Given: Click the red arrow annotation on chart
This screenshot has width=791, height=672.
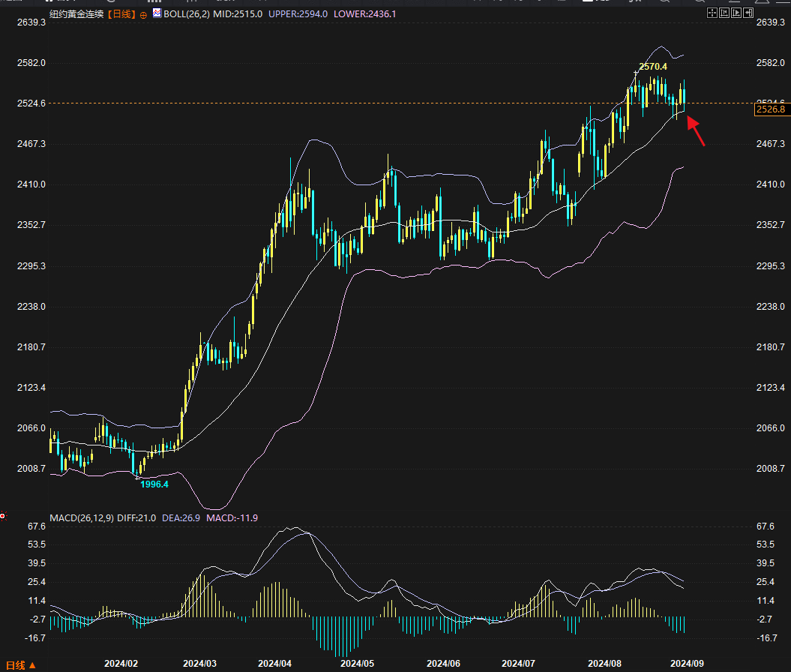Looking at the screenshot, I should [x=696, y=132].
